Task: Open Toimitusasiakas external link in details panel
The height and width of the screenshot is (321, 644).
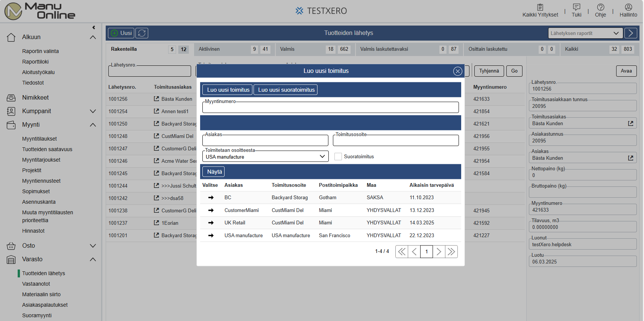Action: (631, 123)
